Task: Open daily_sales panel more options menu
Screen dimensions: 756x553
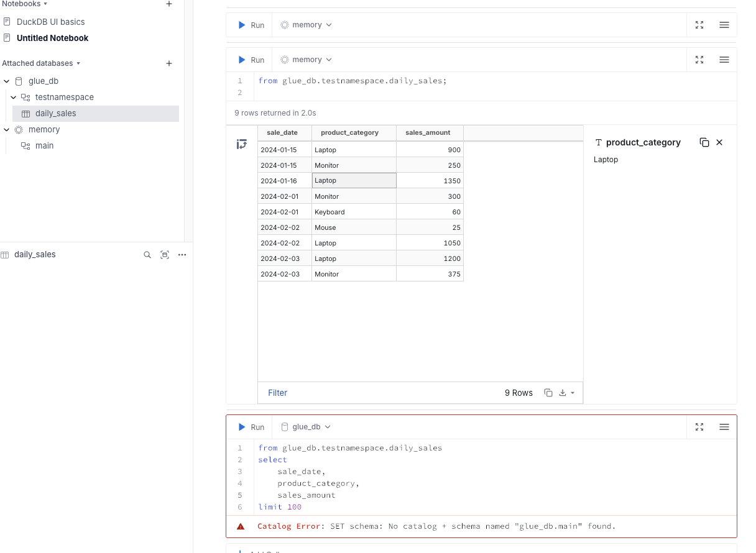Action: [182, 255]
